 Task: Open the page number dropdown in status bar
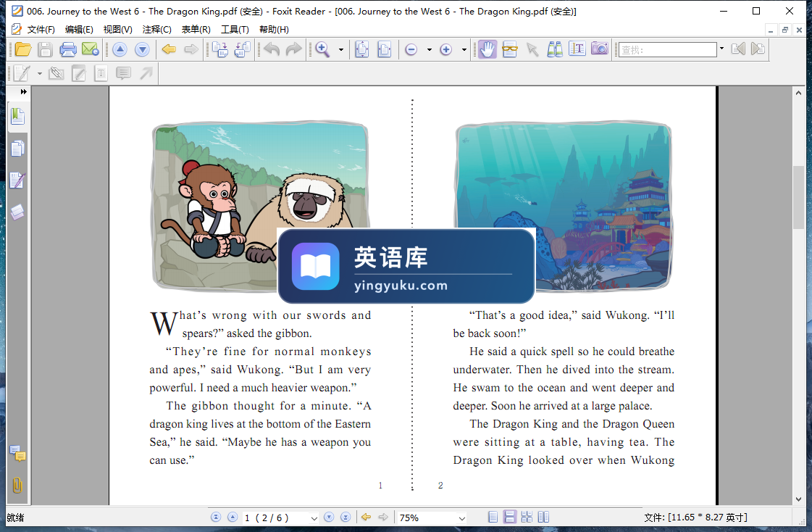coord(314,518)
